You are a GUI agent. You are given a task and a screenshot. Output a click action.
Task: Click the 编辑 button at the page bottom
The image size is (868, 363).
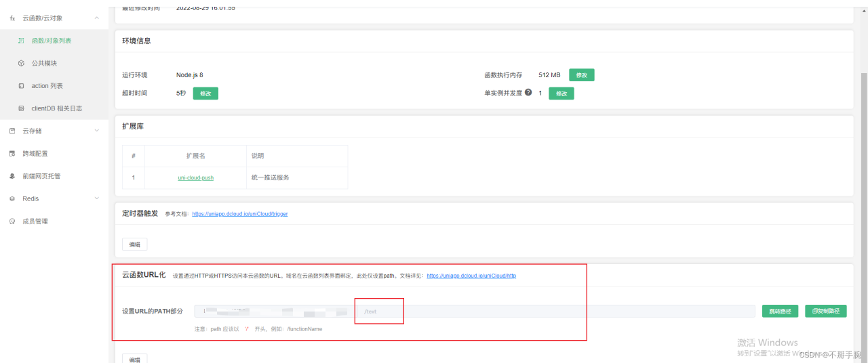(x=134, y=360)
